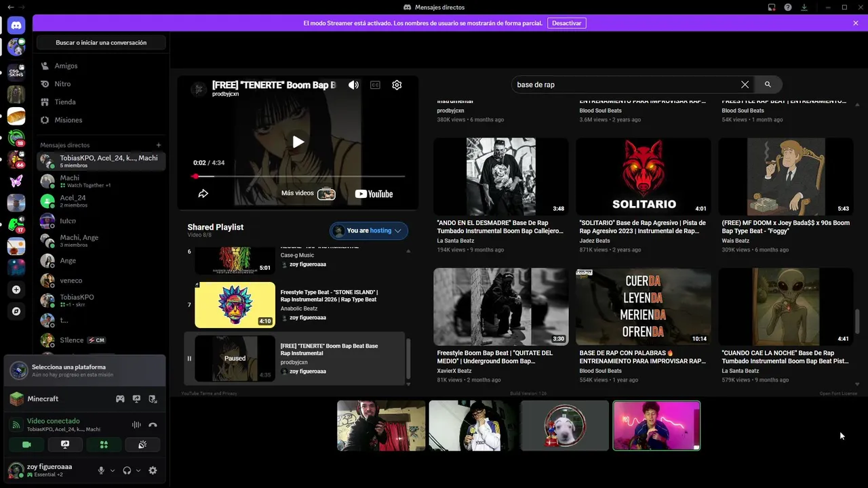Toggle camera with green video button
868x488 pixels.
point(26,445)
